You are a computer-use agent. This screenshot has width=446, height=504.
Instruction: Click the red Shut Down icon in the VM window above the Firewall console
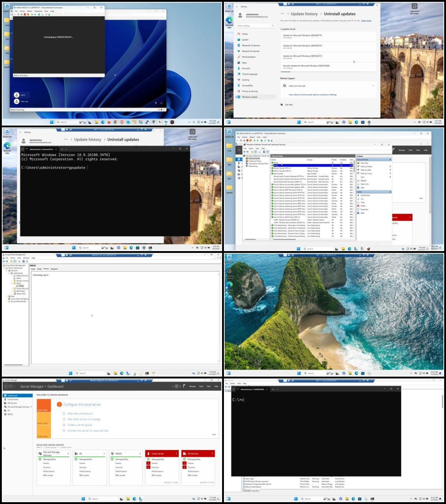(x=247, y=140)
